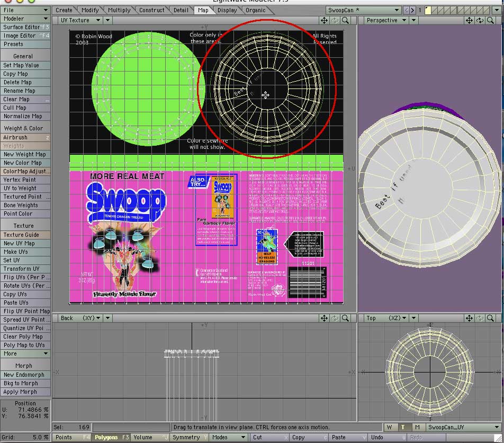
Task: Open the SwoopCan object dropdown
Action: tap(363, 10)
